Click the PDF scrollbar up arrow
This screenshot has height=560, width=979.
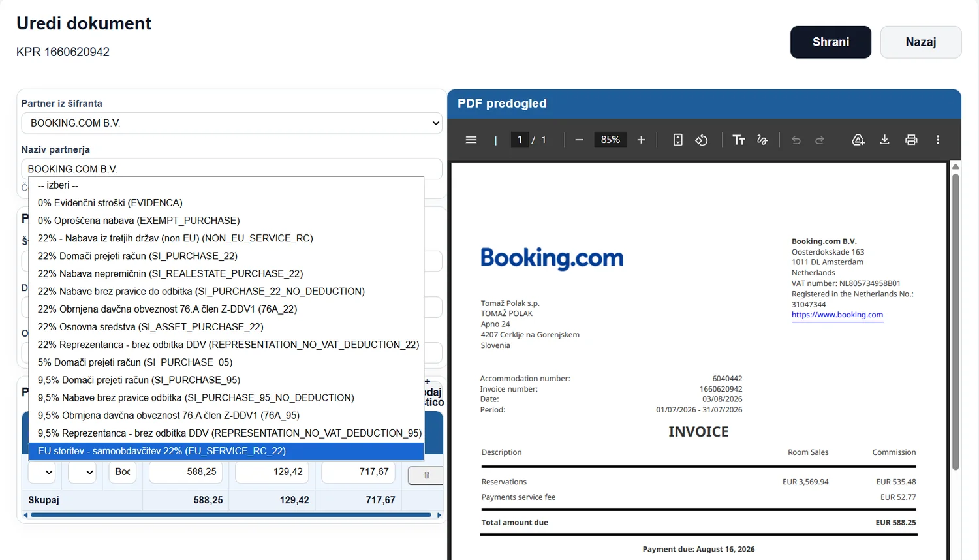pyautogui.click(x=956, y=166)
